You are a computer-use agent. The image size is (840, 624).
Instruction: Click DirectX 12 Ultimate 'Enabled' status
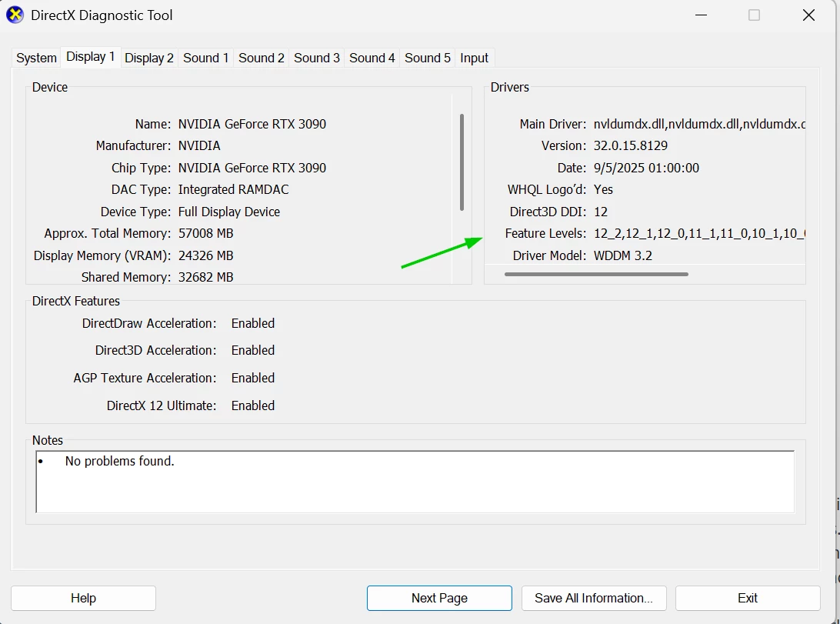click(253, 405)
